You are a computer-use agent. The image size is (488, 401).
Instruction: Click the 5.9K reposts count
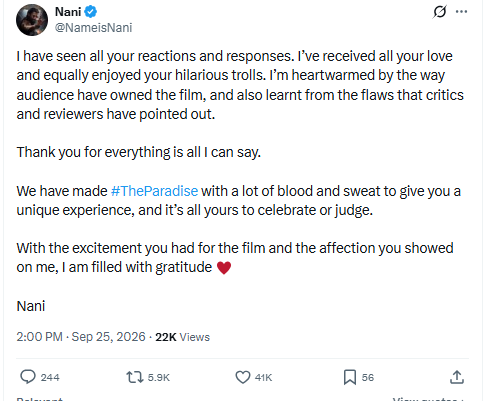point(159,377)
